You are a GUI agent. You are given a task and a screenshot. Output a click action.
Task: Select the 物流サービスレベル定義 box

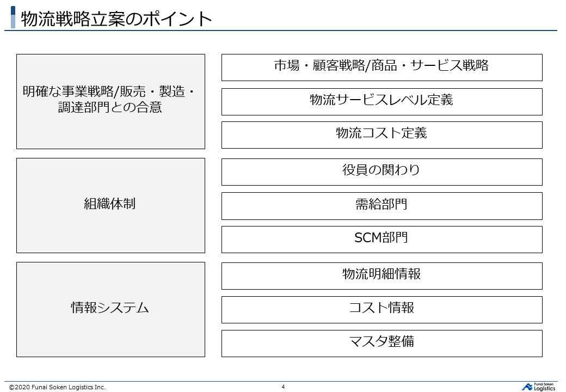(382, 101)
